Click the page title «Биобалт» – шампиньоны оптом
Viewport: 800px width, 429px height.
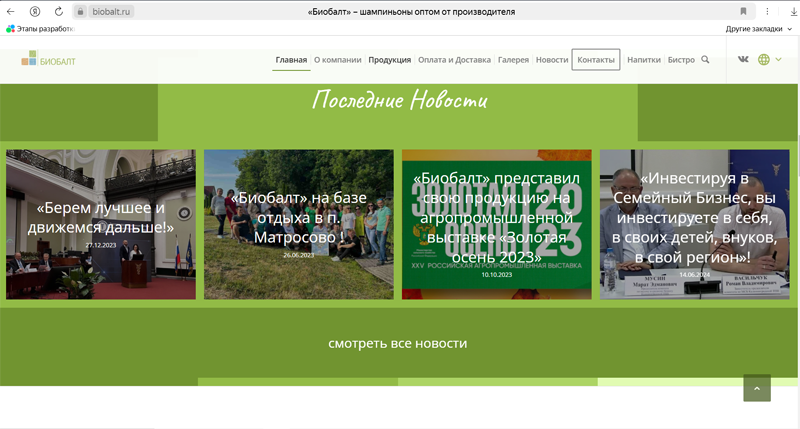pyautogui.click(x=411, y=12)
